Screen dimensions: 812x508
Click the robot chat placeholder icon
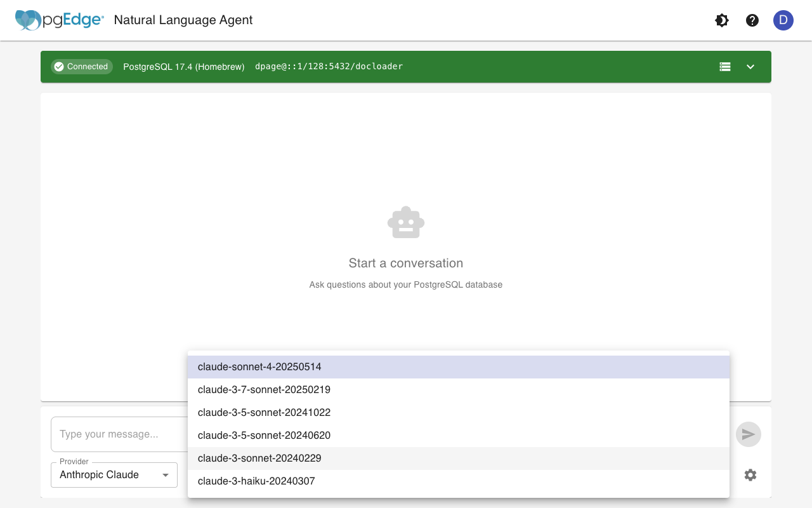[406, 223]
